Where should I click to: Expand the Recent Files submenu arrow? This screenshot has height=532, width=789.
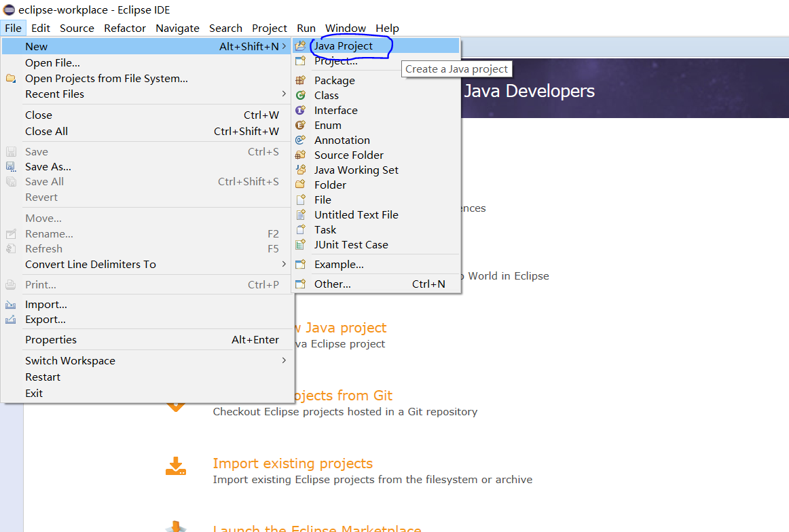click(284, 94)
